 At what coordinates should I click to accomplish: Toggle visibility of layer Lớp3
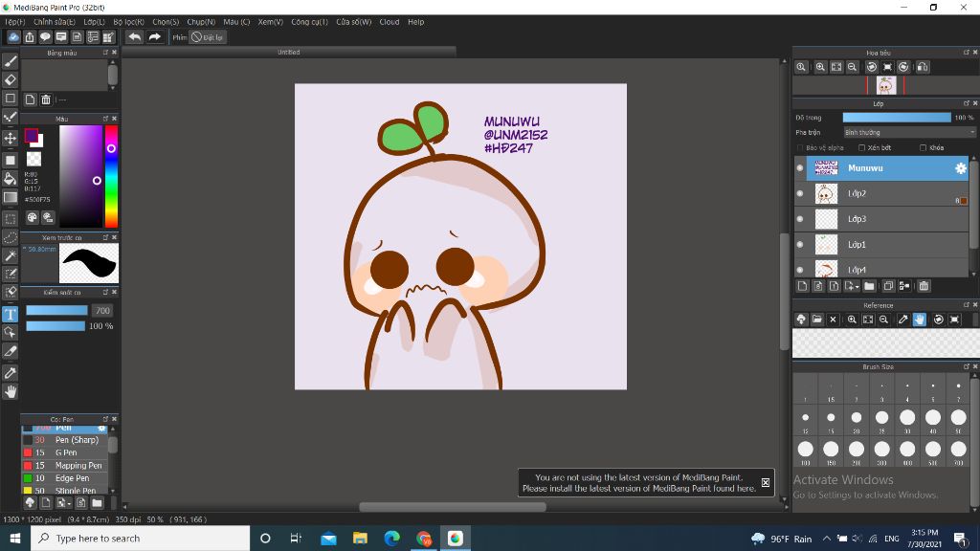[x=800, y=219]
